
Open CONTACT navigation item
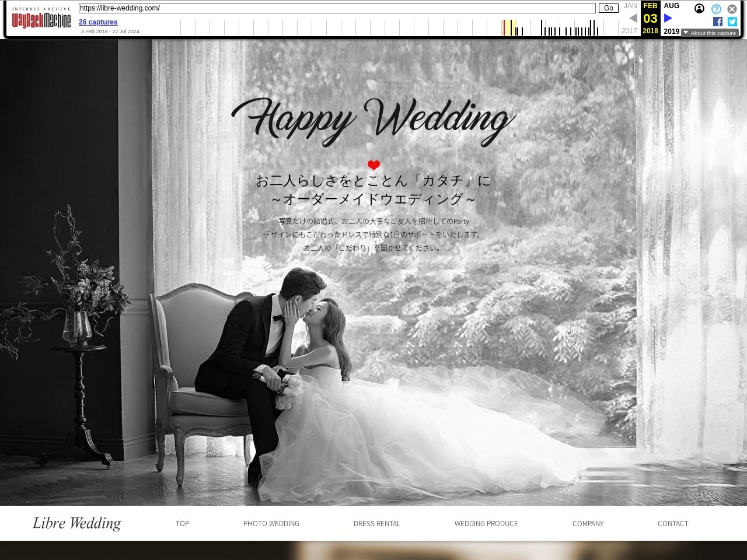[673, 524]
